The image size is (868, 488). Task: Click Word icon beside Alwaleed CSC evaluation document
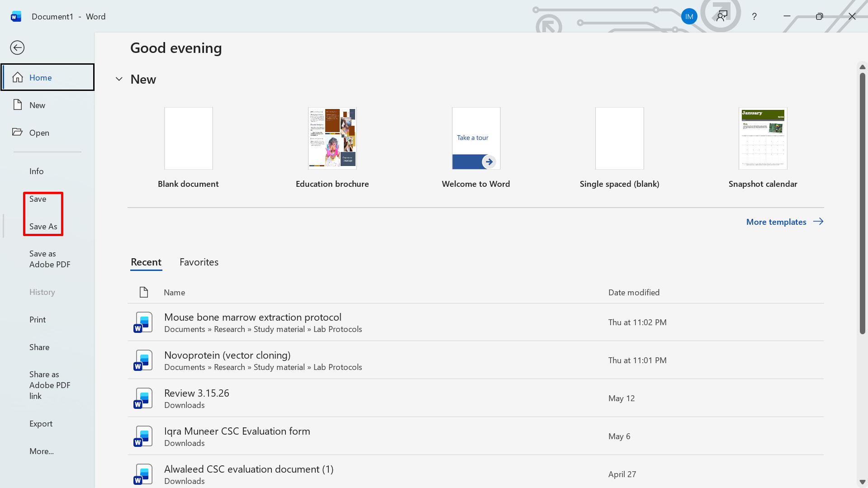point(143,474)
